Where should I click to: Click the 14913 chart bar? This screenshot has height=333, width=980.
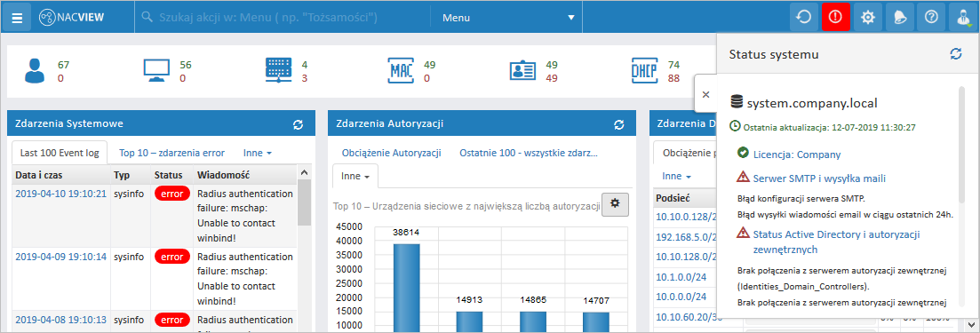point(469,321)
